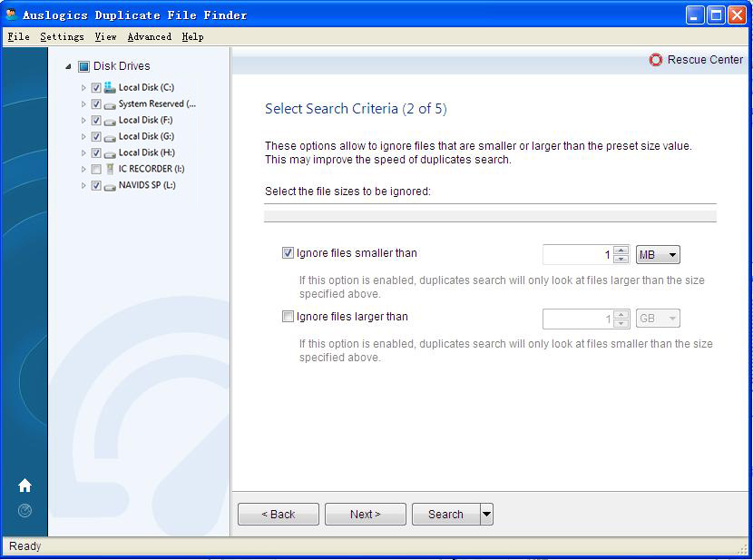The width and height of the screenshot is (753, 560).
Task: Click the Local Disk (G:) drive icon
Action: click(x=110, y=137)
